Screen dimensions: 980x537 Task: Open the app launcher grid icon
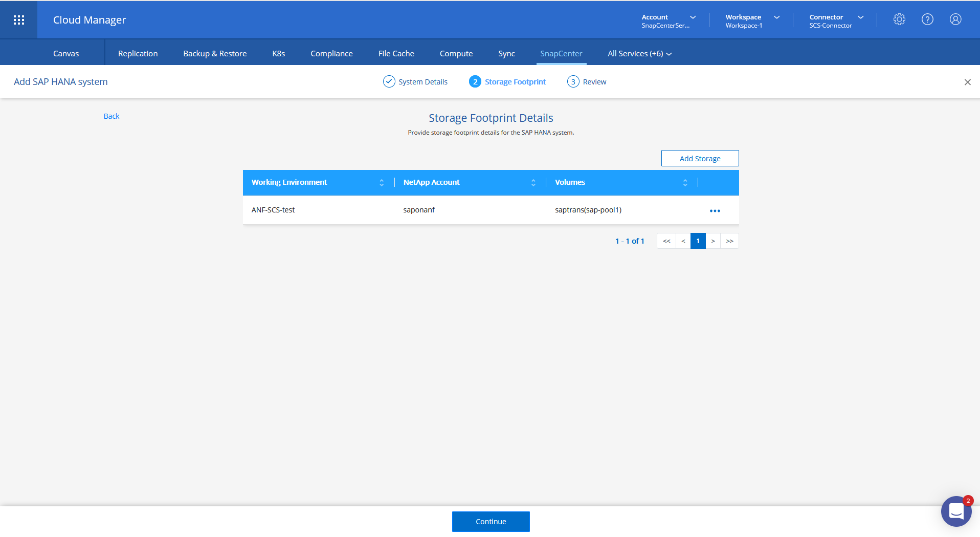tap(19, 20)
